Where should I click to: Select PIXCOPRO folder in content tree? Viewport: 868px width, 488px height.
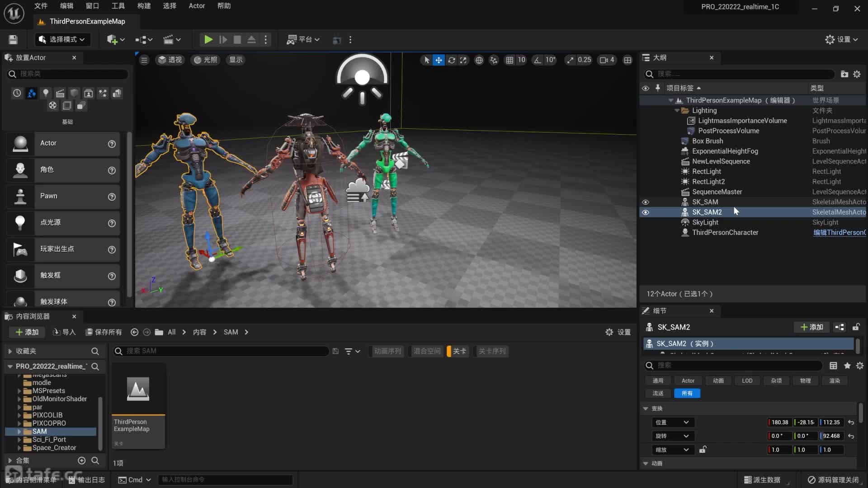coord(49,423)
